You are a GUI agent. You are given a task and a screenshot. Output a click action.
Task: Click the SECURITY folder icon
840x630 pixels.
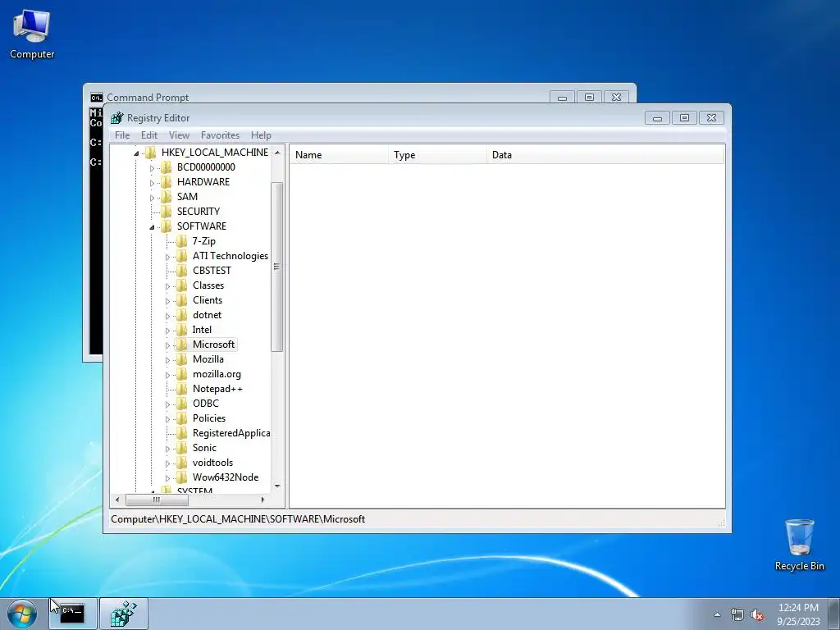(167, 212)
